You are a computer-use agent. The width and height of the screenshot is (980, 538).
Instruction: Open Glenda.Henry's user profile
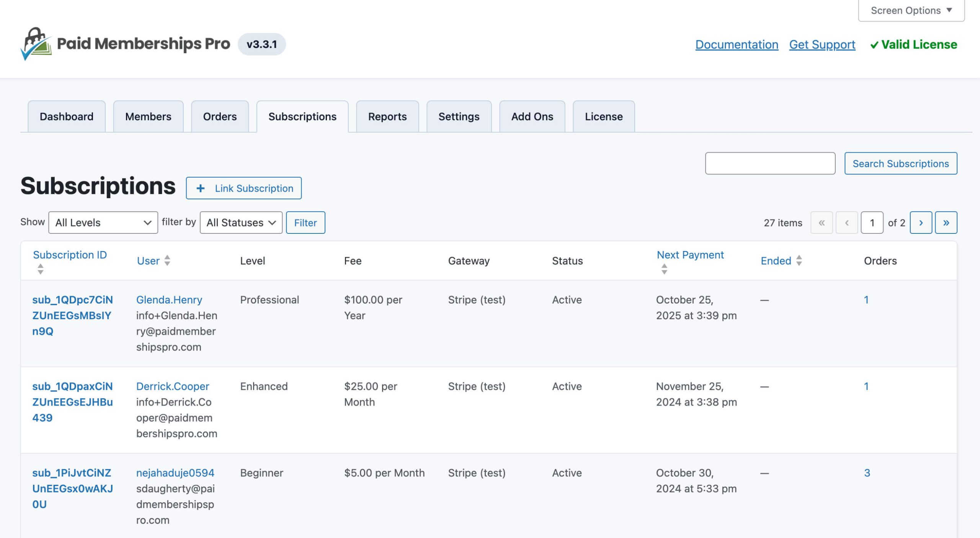(x=169, y=300)
